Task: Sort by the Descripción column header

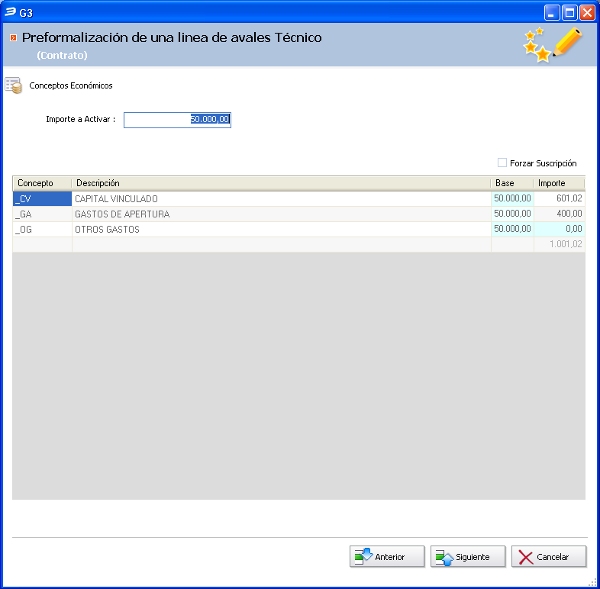Action: [281, 183]
